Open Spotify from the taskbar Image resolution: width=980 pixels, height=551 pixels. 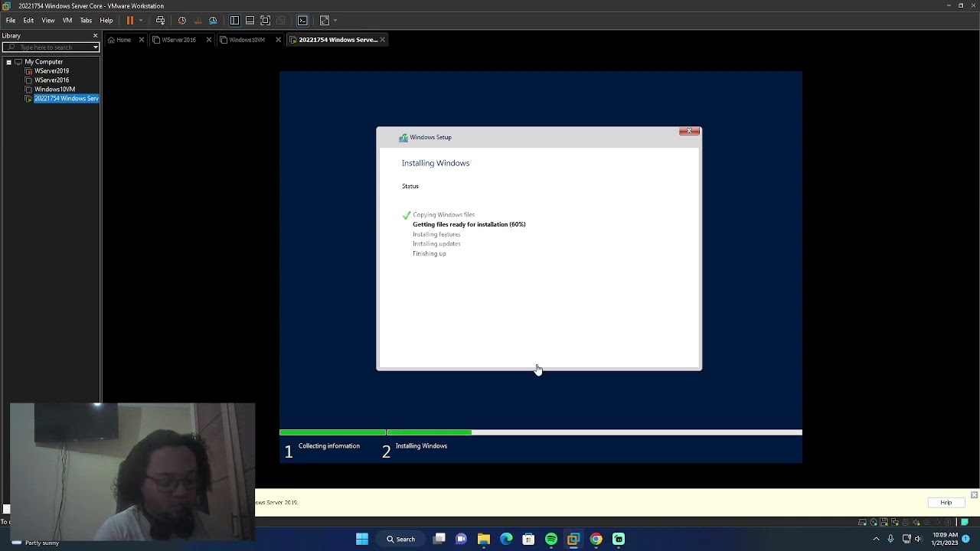pos(551,539)
